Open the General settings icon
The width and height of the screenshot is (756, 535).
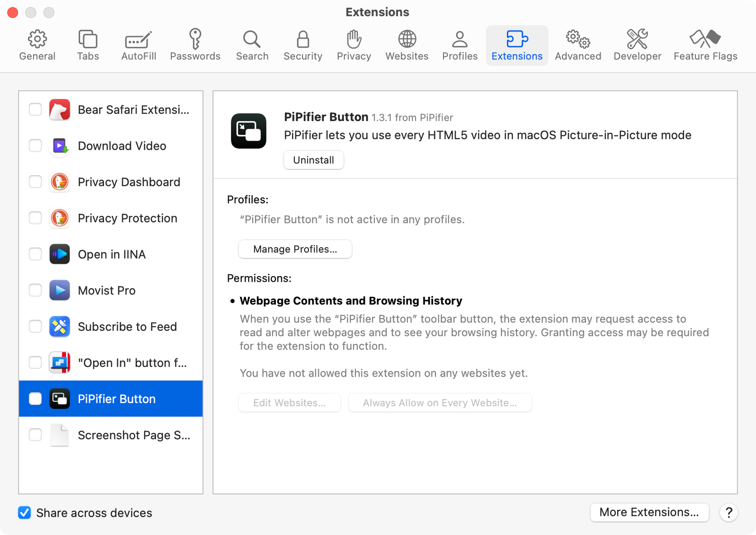click(37, 44)
